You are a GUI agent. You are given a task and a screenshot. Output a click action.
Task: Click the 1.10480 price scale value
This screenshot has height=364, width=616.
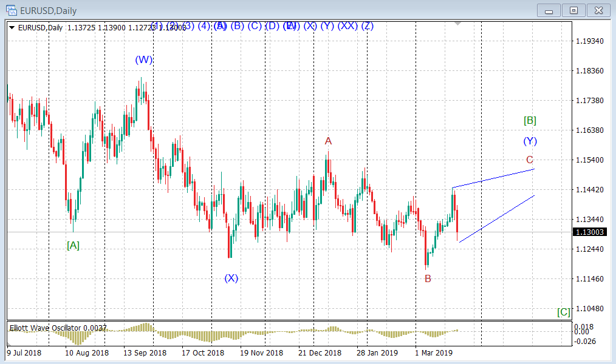click(x=589, y=309)
